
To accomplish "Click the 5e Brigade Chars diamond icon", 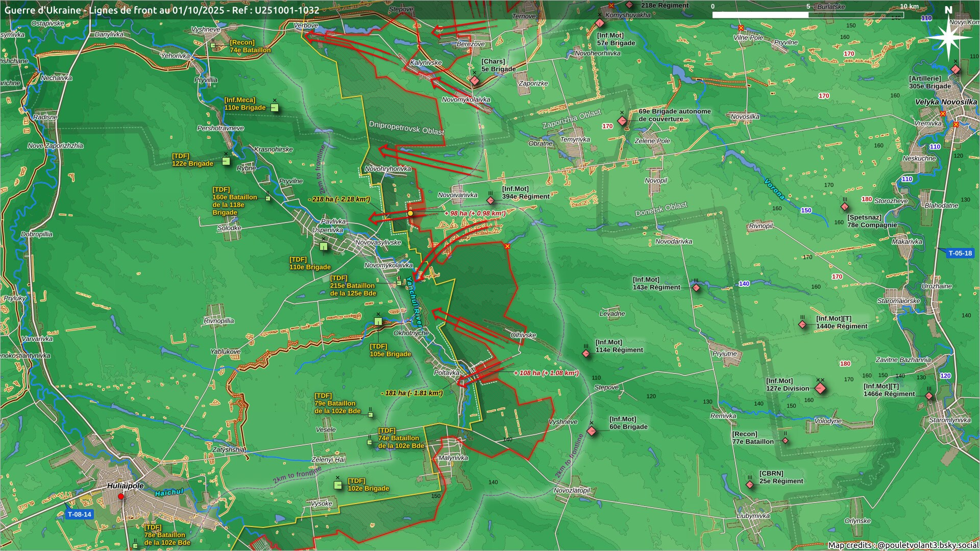I will click(475, 81).
